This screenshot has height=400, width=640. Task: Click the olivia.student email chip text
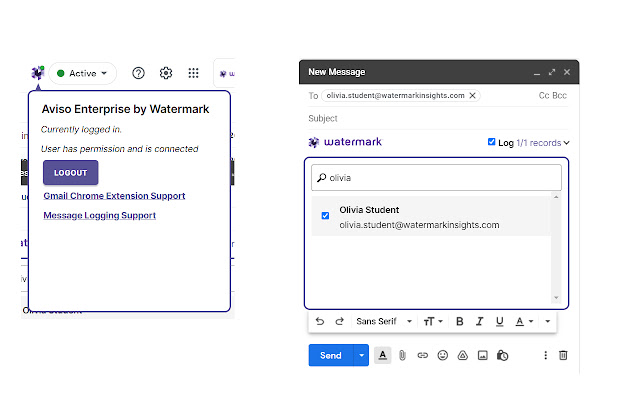(395, 96)
